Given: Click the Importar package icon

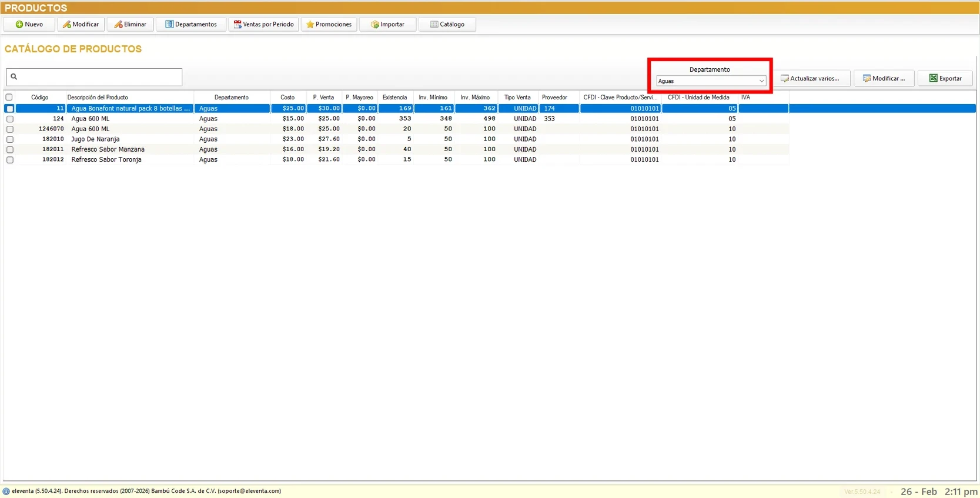Looking at the screenshot, I should point(374,24).
